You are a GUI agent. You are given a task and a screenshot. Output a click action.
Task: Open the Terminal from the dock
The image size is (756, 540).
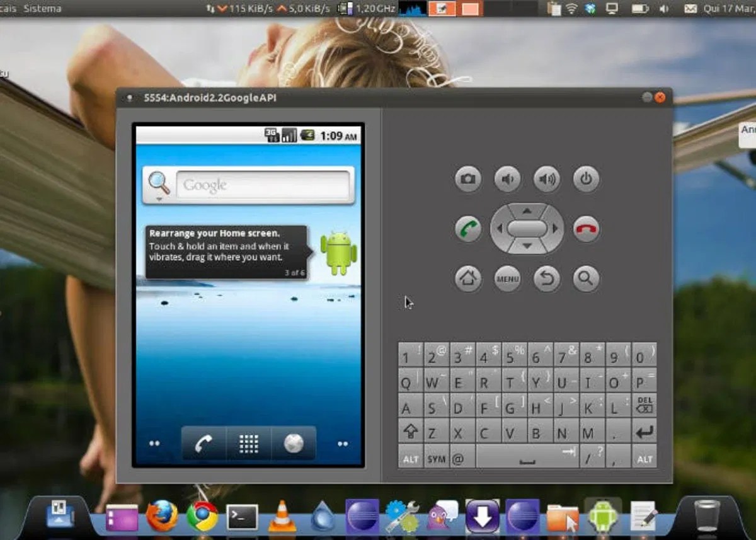(243, 517)
